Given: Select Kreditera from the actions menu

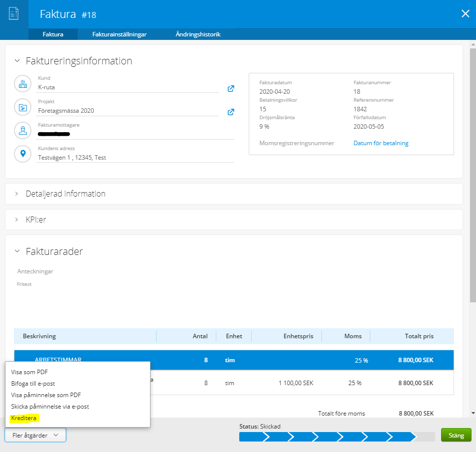Looking at the screenshot, I should coord(24,418).
